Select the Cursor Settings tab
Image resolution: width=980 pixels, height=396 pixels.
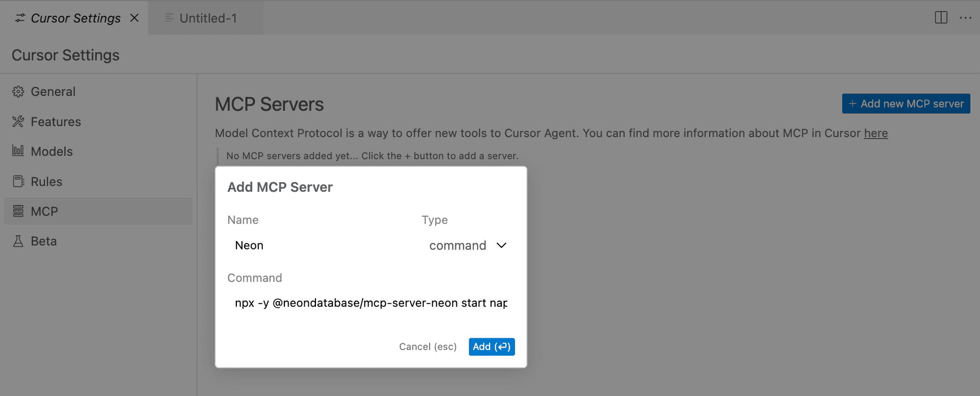[x=75, y=18]
